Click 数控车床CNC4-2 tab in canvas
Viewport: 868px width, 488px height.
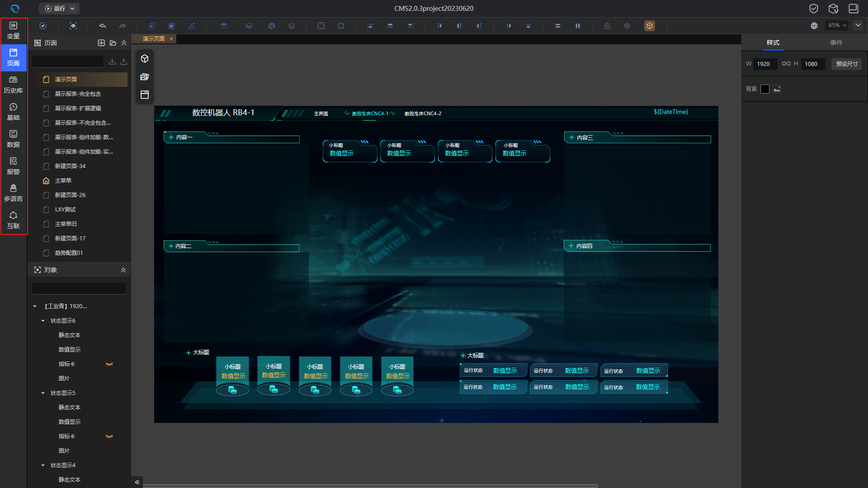click(423, 113)
